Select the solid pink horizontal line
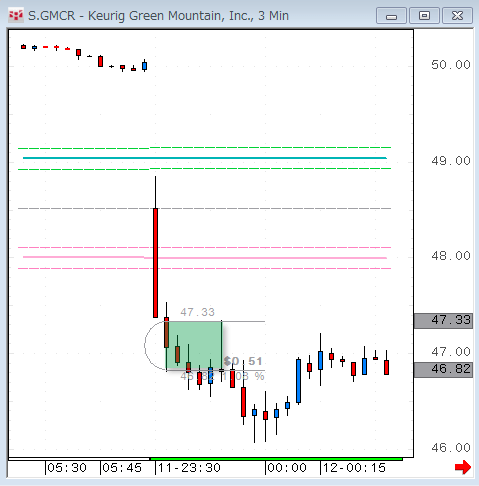 [x=205, y=257]
